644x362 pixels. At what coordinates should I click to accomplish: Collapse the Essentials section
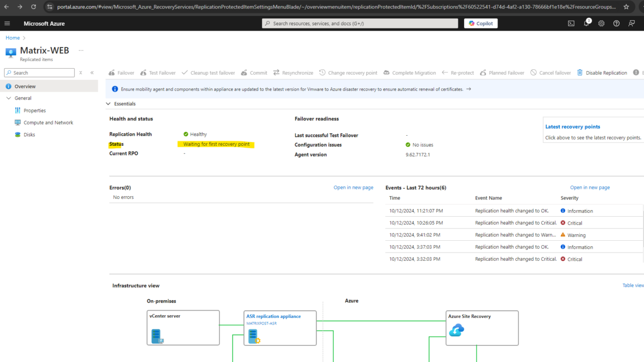[x=107, y=104]
